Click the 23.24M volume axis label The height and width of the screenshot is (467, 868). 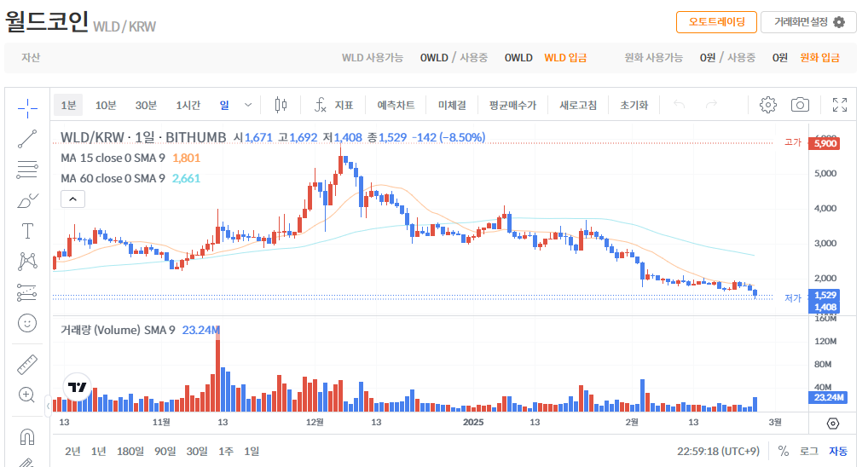click(x=828, y=397)
